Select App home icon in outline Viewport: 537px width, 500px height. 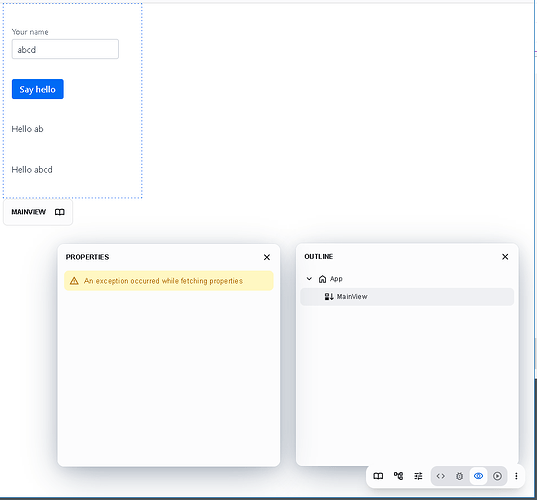(322, 279)
